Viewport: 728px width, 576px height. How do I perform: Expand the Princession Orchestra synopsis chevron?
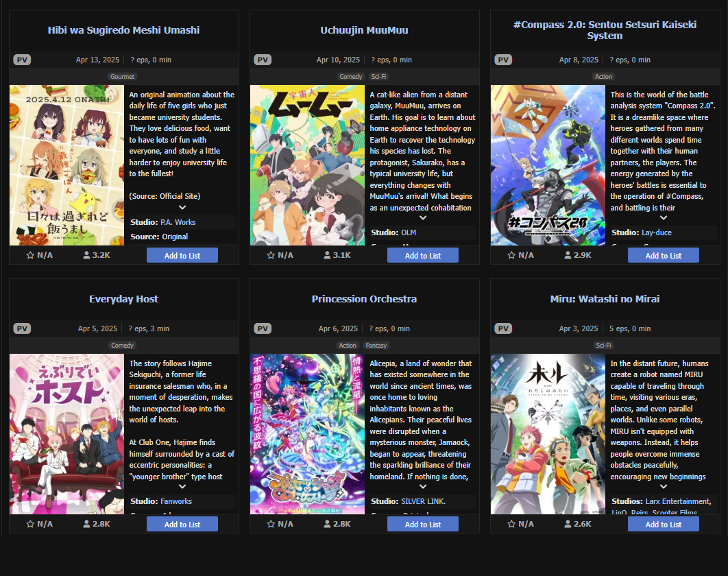423,486
